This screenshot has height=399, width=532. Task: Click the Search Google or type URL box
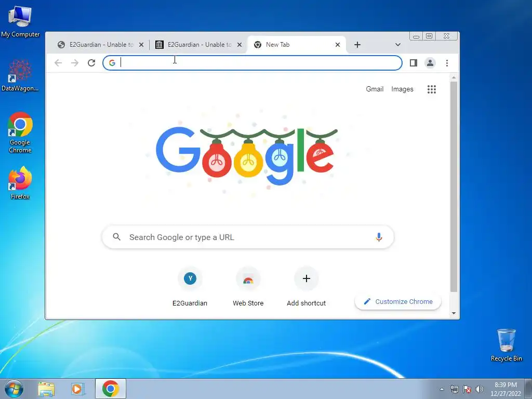(248, 237)
